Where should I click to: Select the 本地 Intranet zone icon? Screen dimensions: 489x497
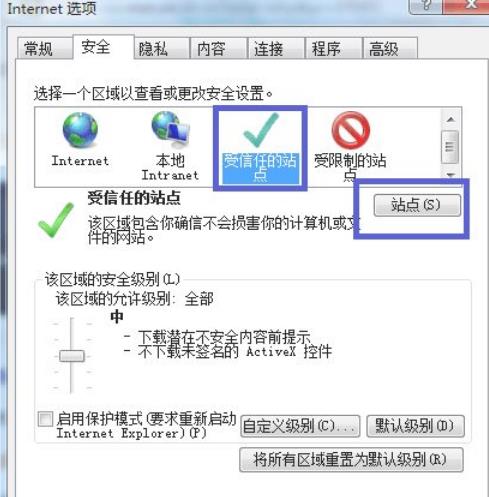pyautogui.click(x=170, y=130)
